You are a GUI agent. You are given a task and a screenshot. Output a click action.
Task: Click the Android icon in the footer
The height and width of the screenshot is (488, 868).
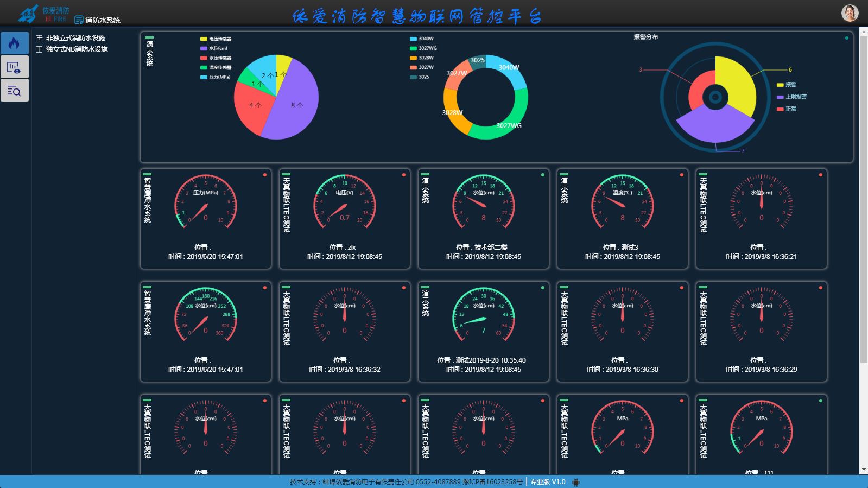(576, 482)
